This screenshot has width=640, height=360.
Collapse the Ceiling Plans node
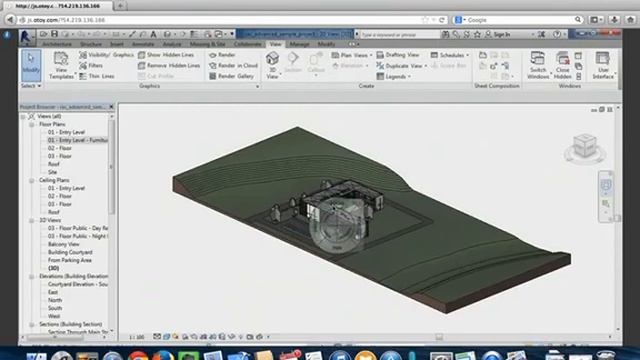31,180
